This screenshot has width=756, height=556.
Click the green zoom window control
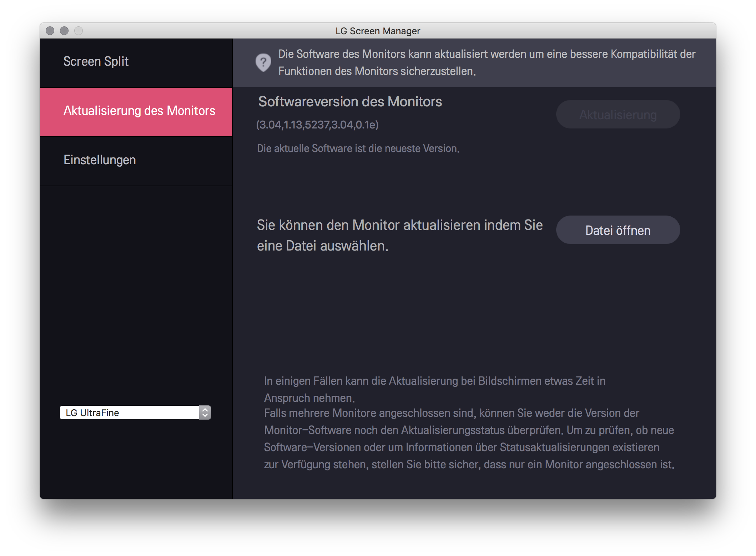click(x=79, y=31)
